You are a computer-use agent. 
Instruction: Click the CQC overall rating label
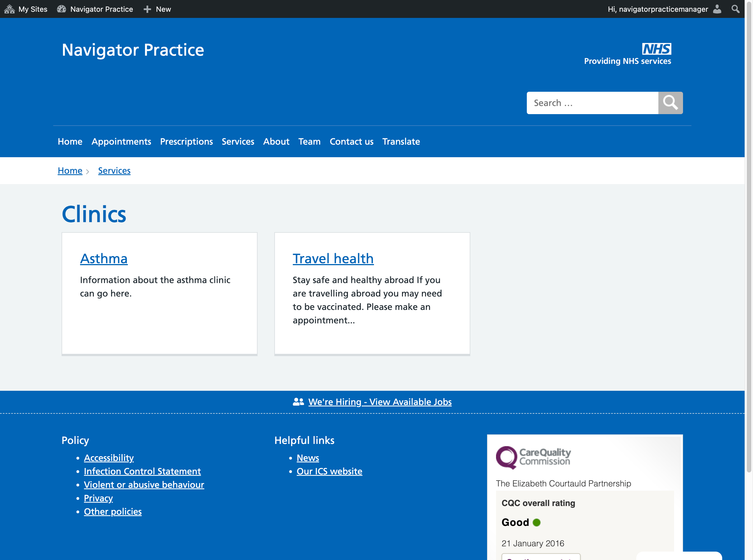tap(538, 503)
